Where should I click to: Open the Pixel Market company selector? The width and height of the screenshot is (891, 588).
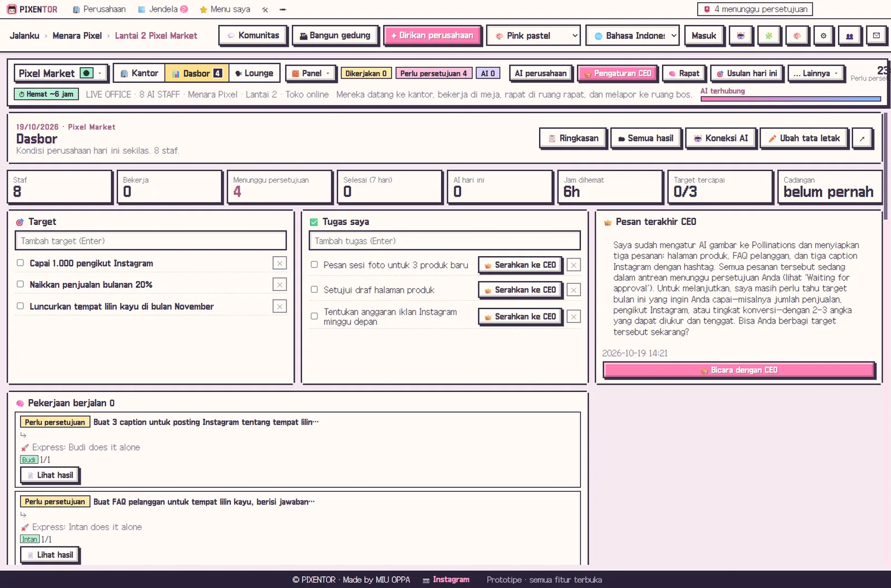61,73
